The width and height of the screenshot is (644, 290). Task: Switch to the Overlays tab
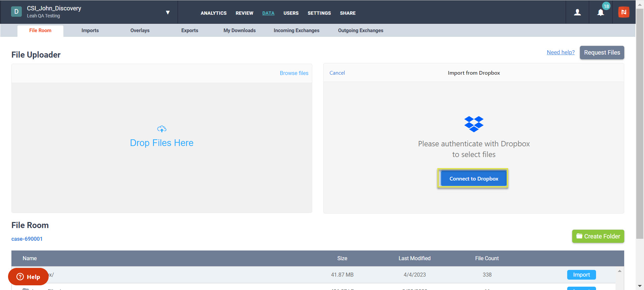pyautogui.click(x=140, y=30)
